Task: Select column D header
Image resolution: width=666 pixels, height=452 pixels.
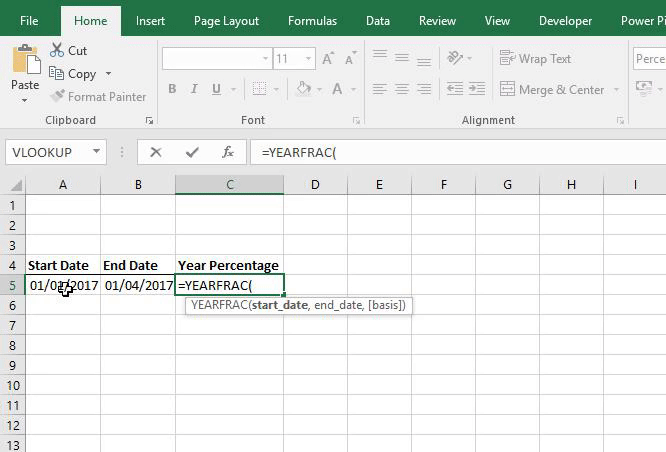Action: pyautogui.click(x=315, y=184)
